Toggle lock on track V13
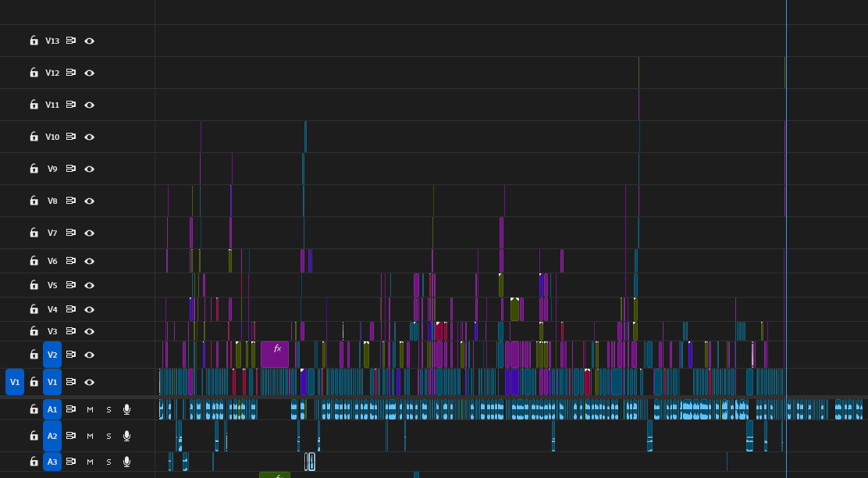 point(34,41)
